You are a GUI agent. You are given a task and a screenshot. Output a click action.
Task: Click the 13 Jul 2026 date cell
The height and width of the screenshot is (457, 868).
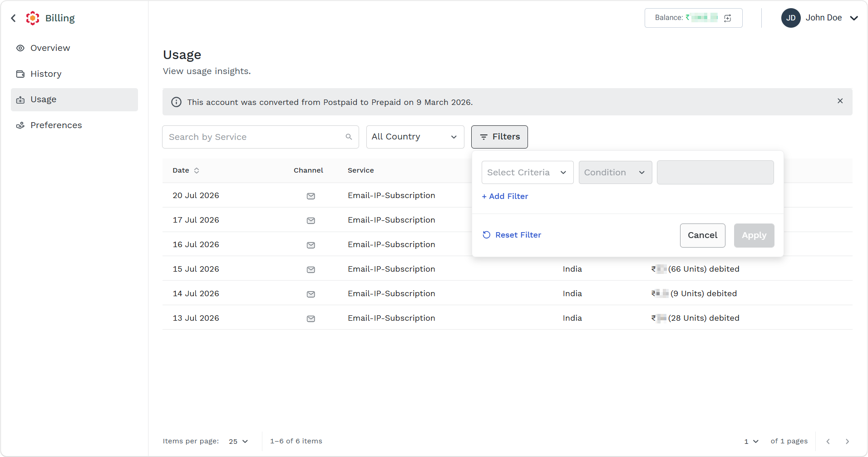(x=196, y=318)
